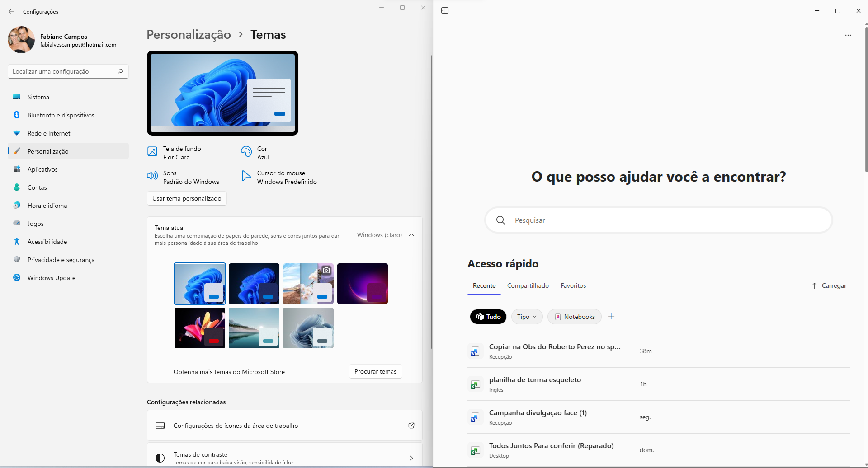
Task: Open Copiar na Obs do Roberto Perez document
Action: (658, 351)
